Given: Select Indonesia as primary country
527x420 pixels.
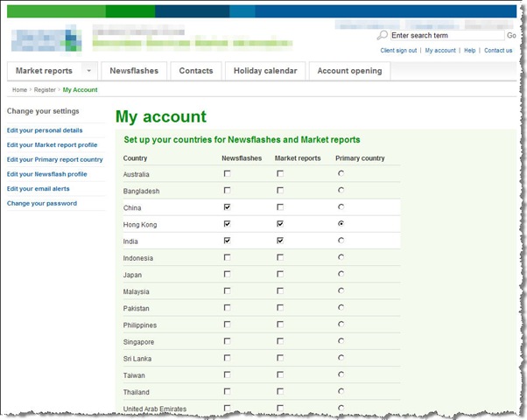Looking at the screenshot, I should pos(341,257).
